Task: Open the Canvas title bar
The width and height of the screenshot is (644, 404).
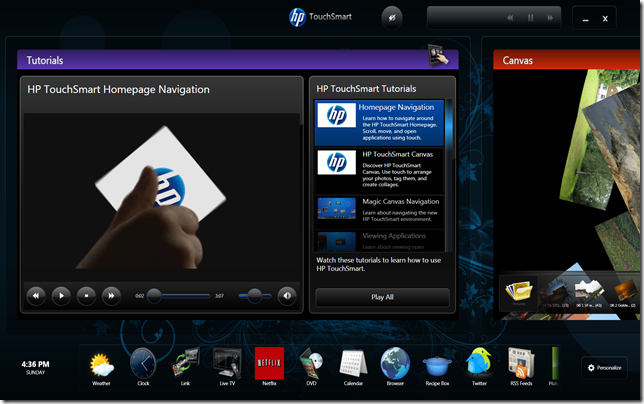Action: (568, 60)
